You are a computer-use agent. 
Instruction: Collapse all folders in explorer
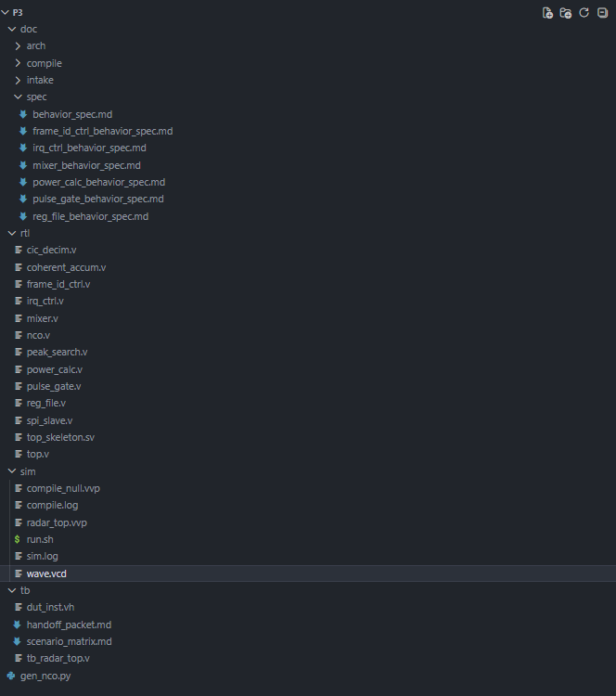click(x=603, y=13)
